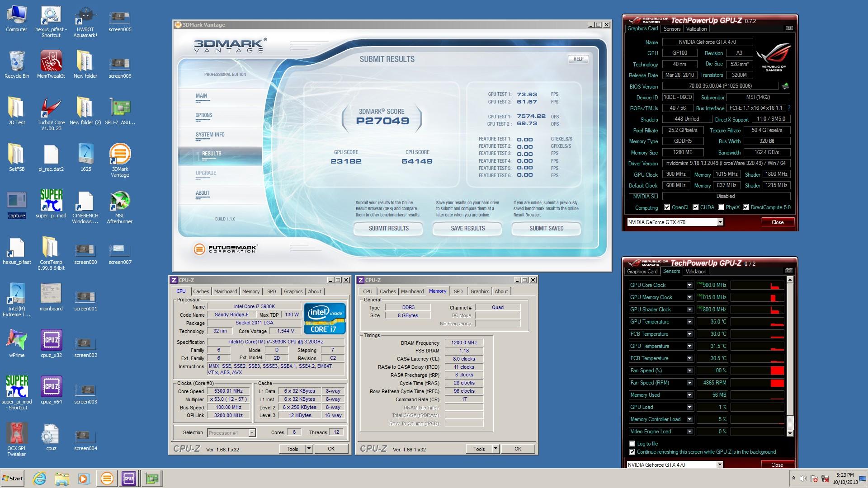
Task: Toggle the PhysX checkbox in GPU-Z
Action: point(721,207)
